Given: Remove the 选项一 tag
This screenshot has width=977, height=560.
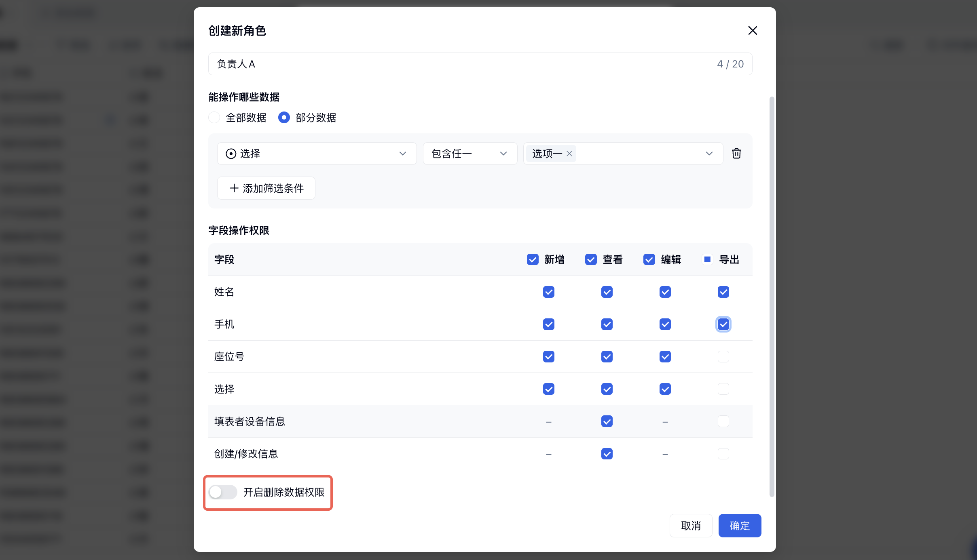Looking at the screenshot, I should [x=569, y=154].
